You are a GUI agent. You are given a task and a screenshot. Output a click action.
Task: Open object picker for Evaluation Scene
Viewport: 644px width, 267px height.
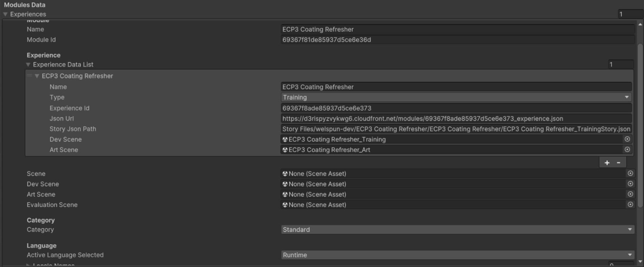630,205
